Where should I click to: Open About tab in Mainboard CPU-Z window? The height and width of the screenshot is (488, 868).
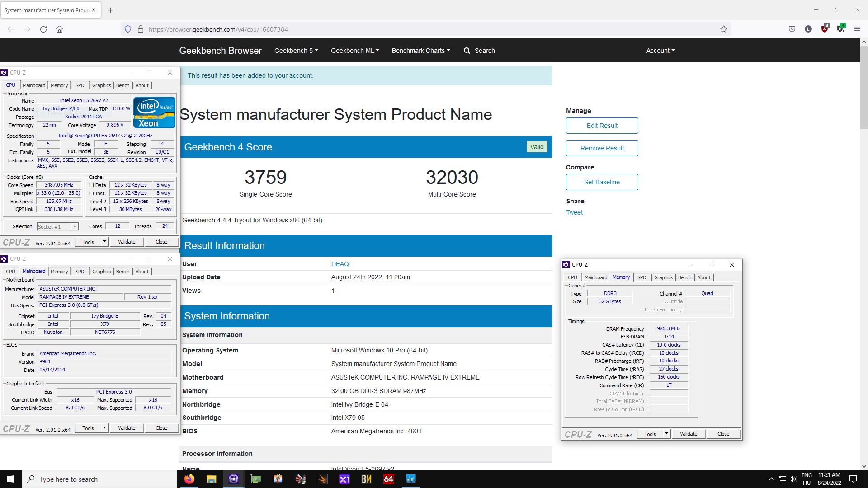tap(142, 272)
